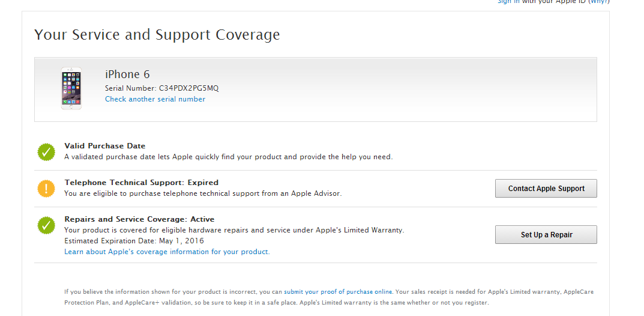Screen dimensions: 644x316
Task: Click the iPhone 6 device name
Action: pos(127,74)
